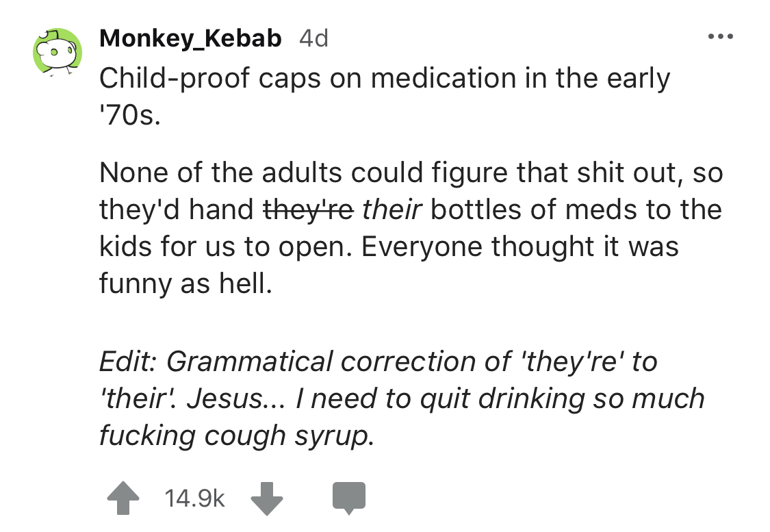Click the 14.9k vote count
Viewport: 770px width, 532px height.
(x=195, y=499)
